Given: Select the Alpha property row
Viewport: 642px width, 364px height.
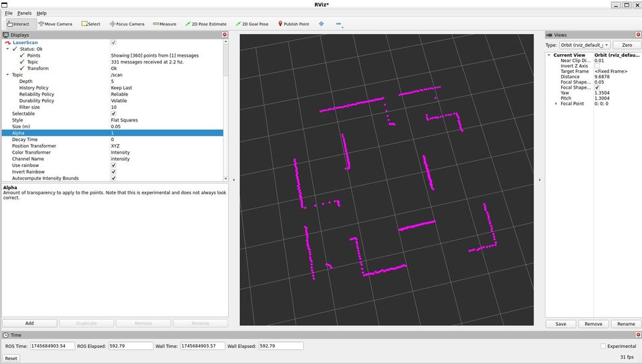Looking at the screenshot, I should 112,133.
